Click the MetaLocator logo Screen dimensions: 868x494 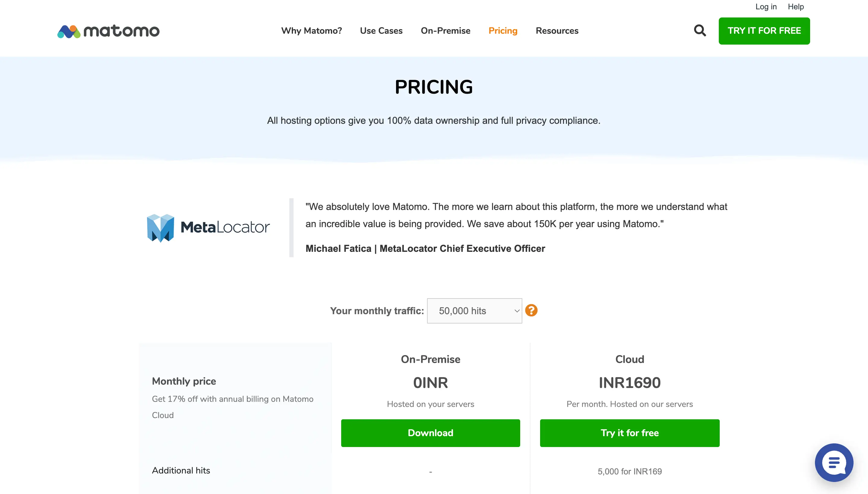tap(208, 228)
